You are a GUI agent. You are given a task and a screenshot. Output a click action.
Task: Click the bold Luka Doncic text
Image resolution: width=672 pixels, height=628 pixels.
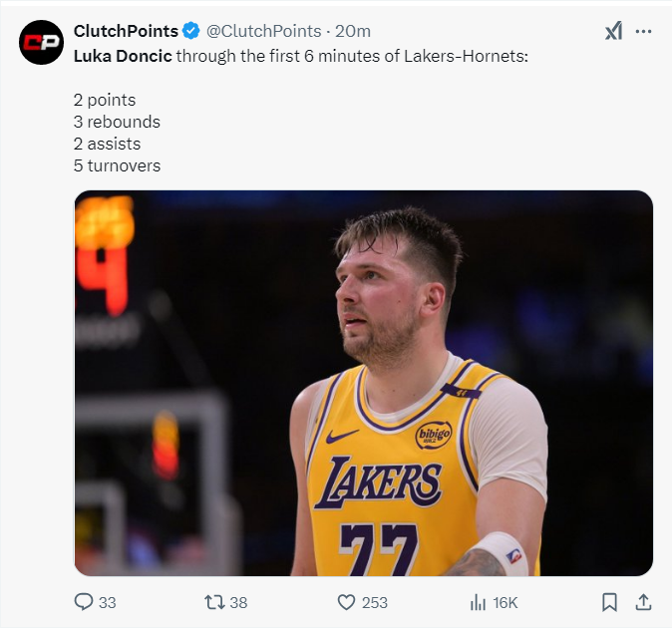[122, 55]
